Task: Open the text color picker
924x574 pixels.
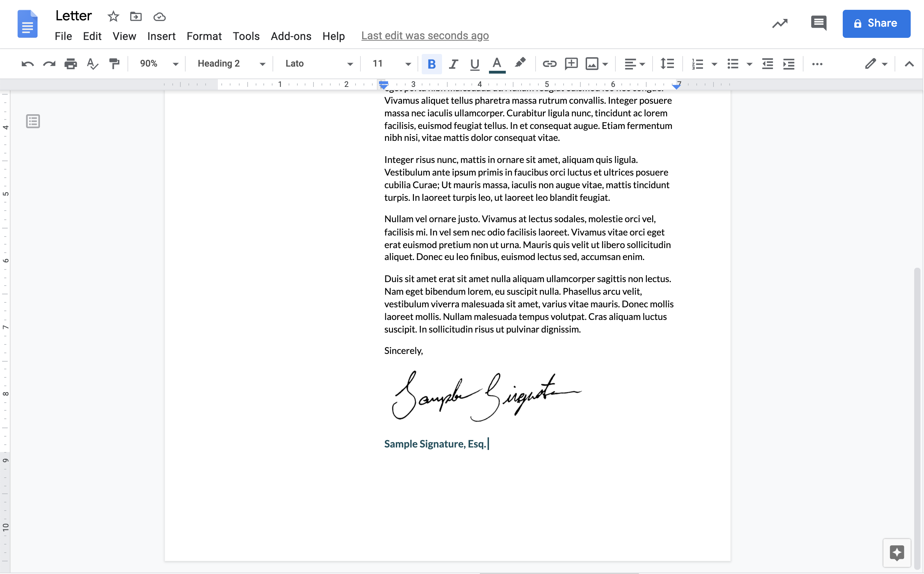Action: pyautogui.click(x=497, y=64)
